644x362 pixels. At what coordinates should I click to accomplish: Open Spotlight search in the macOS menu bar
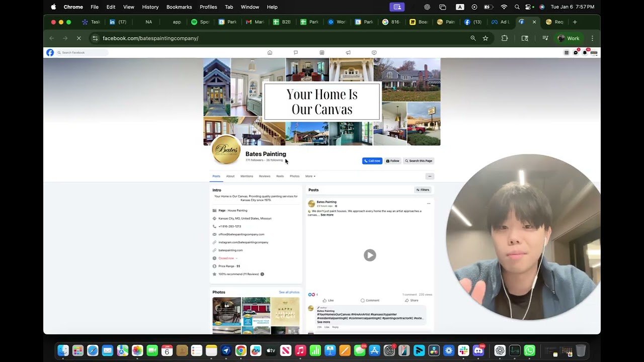(517, 7)
